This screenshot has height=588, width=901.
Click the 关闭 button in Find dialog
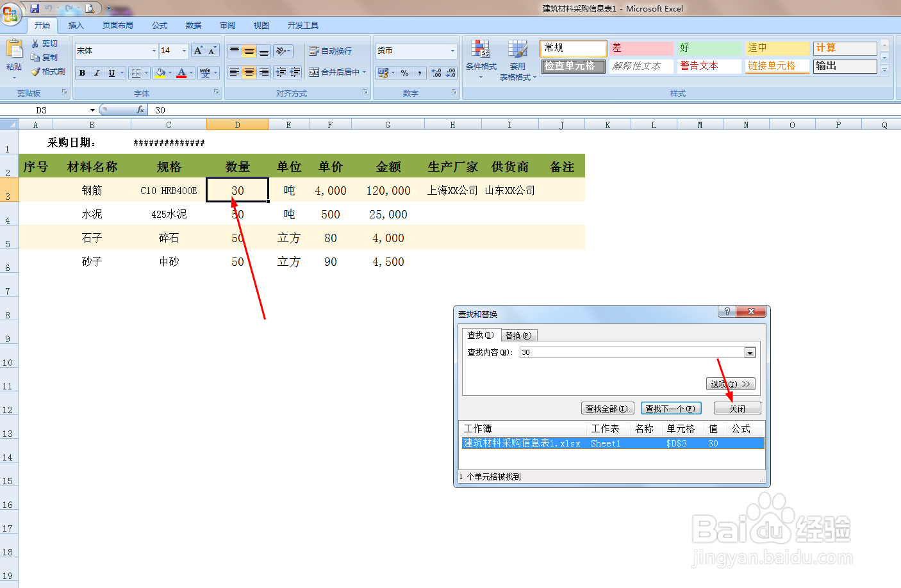[737, 408]
